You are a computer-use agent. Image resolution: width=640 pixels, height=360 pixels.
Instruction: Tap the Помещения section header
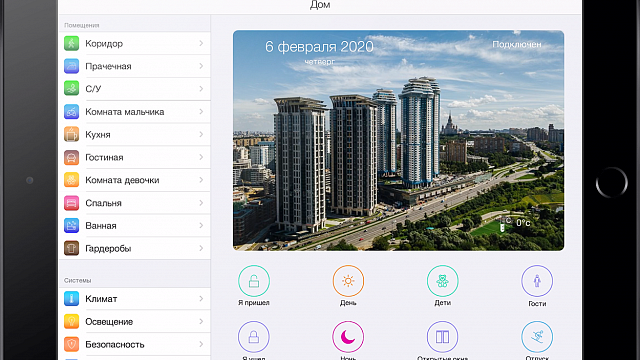(82, 25)
